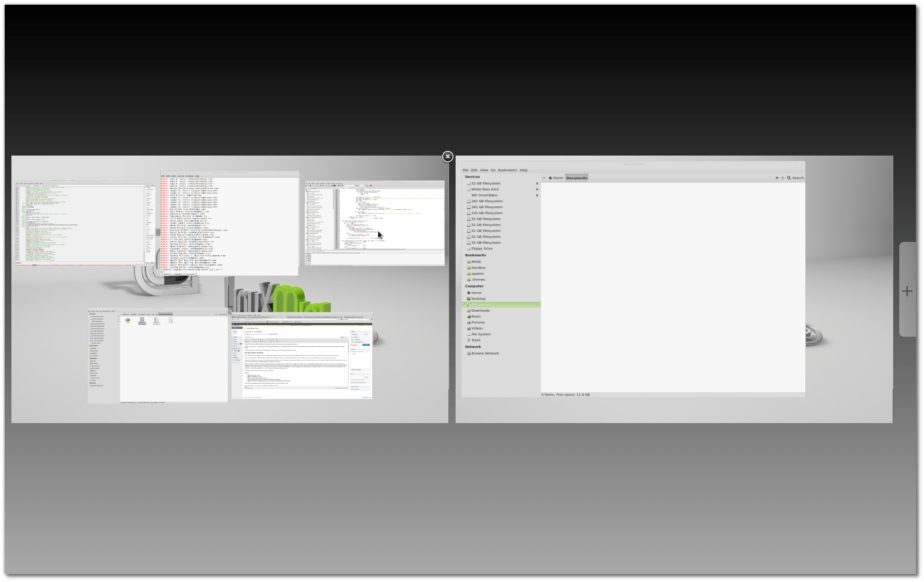Click the small arrow left of Home breadcrumb
Image resolution: width=924 pixels, height=582 pixels.
tap(544, 178)
